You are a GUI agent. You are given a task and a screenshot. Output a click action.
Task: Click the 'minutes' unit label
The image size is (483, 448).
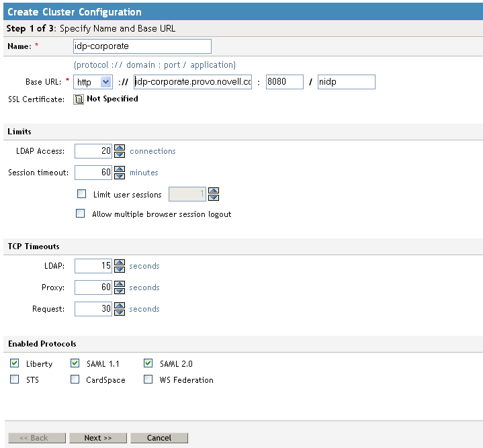[144, 173]
